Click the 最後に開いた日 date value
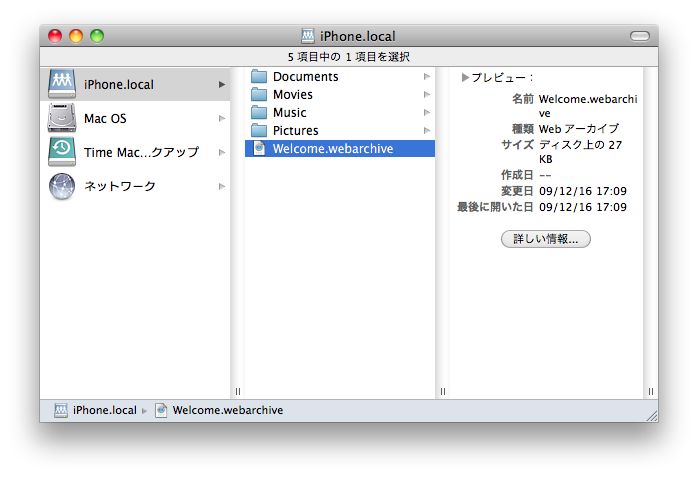Screen dimensions: 698x477 coord(583,207)
